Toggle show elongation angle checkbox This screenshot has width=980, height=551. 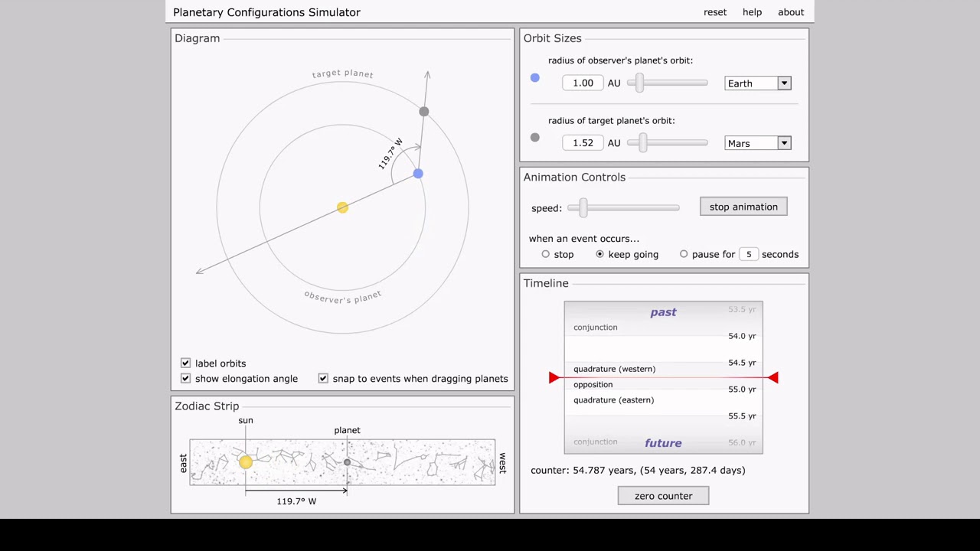185,379
